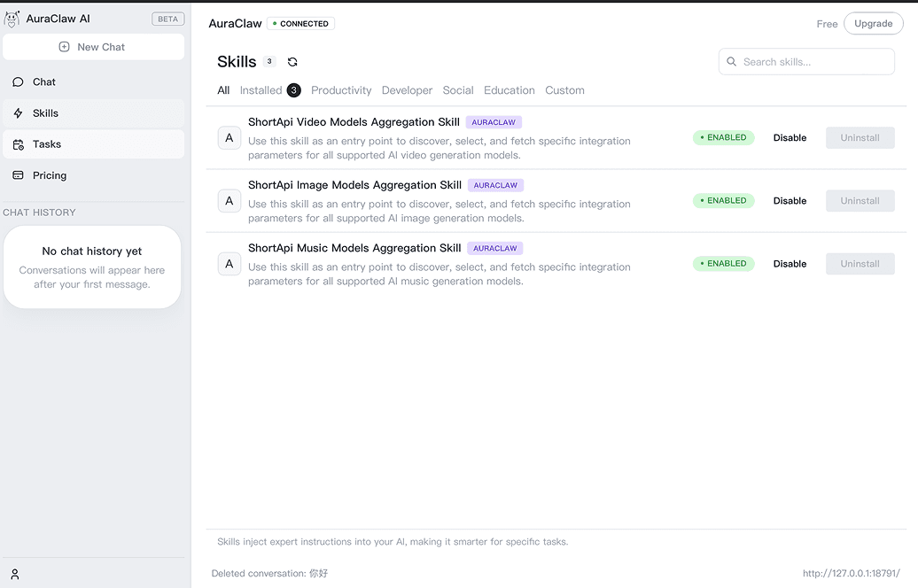918x588 pixels.
Task: Switch to the Productivity tab
Action: click(x=341, y=90)
